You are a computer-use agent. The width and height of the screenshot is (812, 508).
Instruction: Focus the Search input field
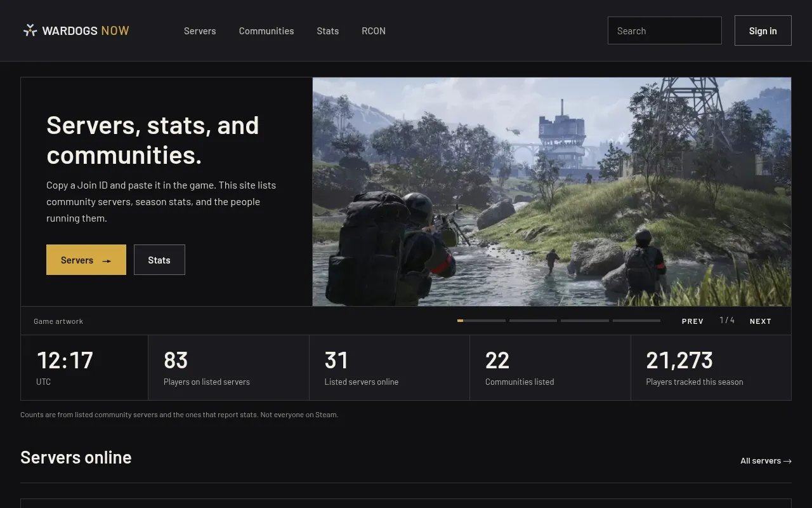point(664,30)
